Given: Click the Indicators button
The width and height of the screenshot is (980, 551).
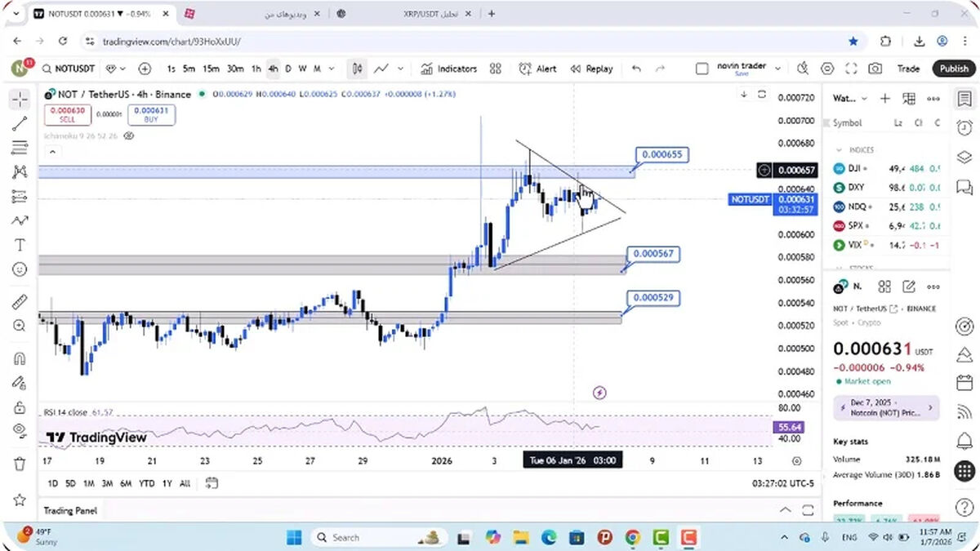Looking at the screenshot, I should click(449, 69).
